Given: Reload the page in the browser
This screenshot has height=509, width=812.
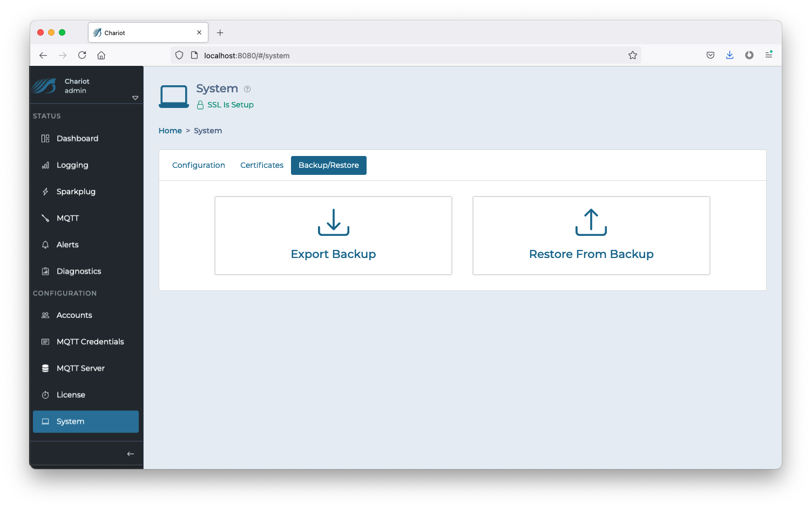Looking at the screenshot, I should coord(82,55).
